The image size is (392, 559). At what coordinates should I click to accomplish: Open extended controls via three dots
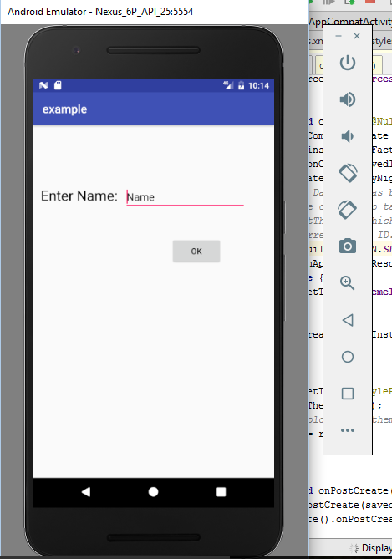pos(348,430)
